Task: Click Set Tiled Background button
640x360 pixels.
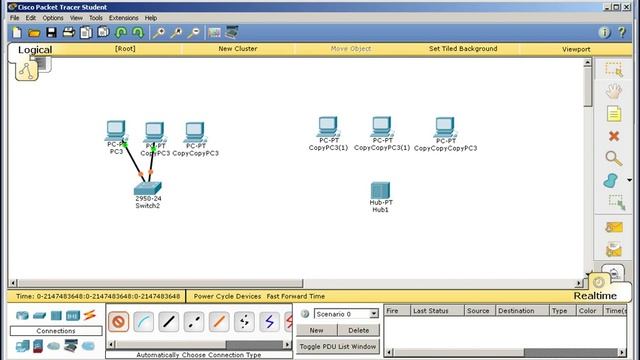Action: [x=463, y=49]
